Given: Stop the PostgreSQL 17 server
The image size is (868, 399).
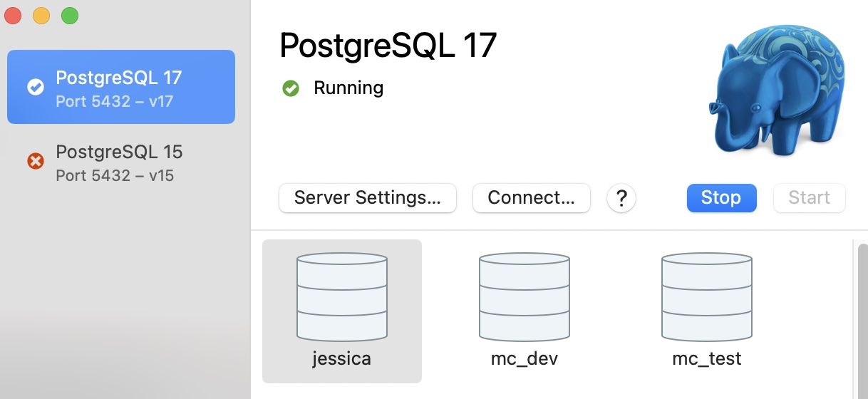Looking at the screenshot, I should point(721,197).
